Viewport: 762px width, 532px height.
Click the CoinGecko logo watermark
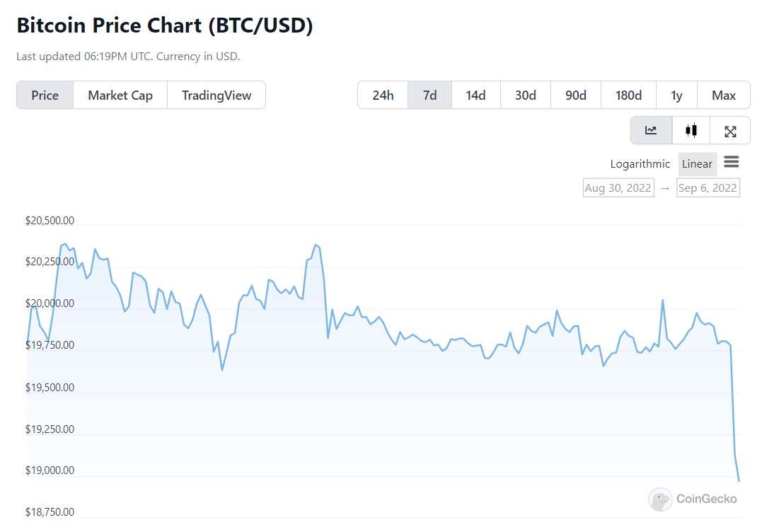pyautogui.click(x=693, y=499)
